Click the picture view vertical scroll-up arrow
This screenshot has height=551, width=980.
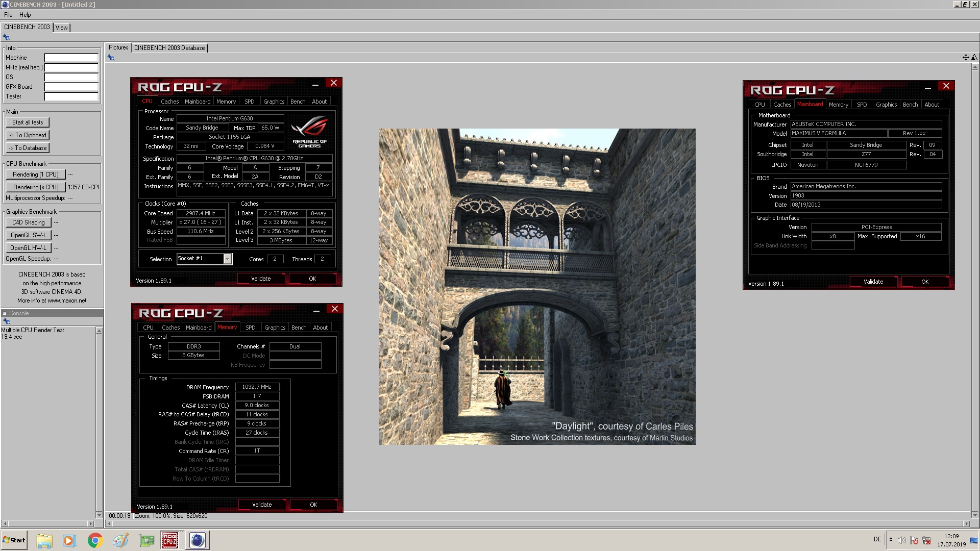pos(975,66)
